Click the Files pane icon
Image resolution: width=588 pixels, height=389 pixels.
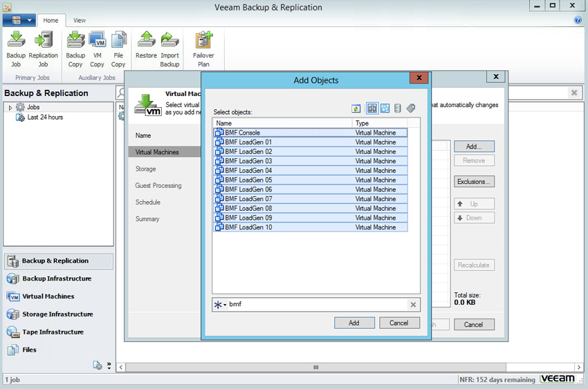coord(12,350)
